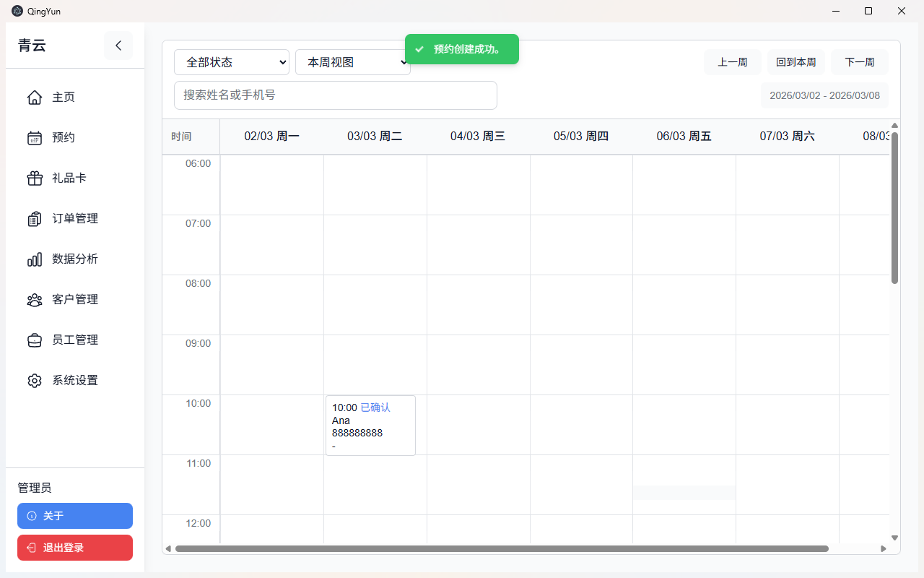Image resolution: width=924 pixels, height=578 pixels.
Task: Open the 全部状态 status filter dropdown
Action: [x=232, y=62]
